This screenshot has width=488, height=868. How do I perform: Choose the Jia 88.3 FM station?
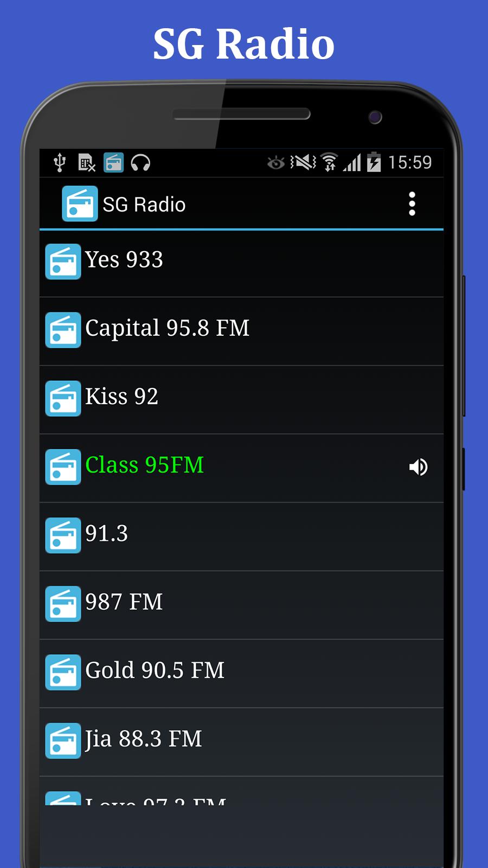point(241,741)
